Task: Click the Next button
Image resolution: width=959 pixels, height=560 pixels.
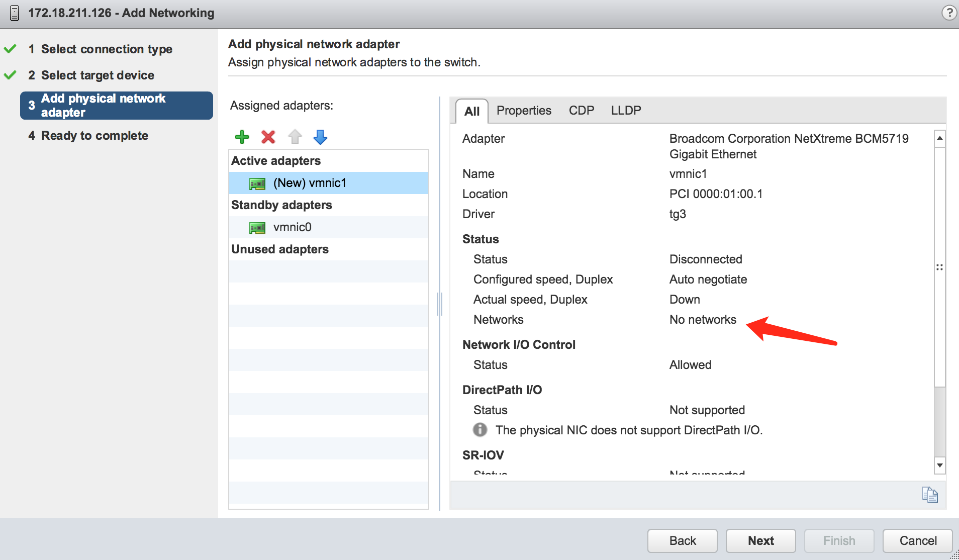Action: (760, 540)
